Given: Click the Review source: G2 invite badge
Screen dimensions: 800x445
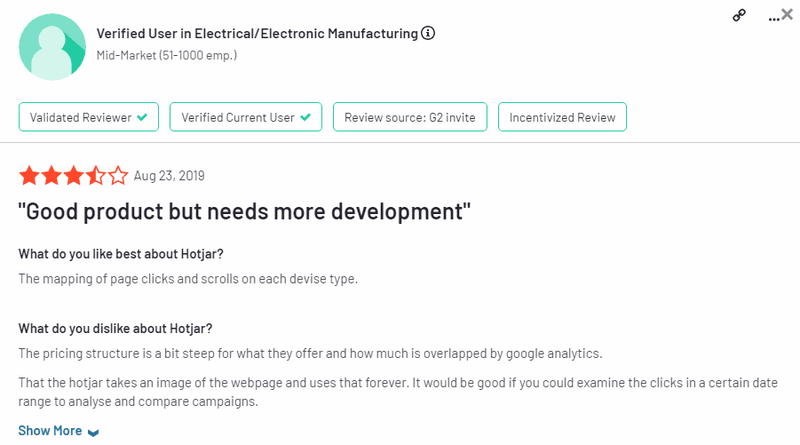Looking at the screenshot, I should pos(410,117).
